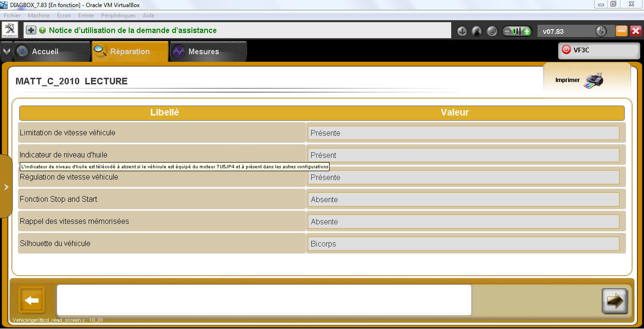Click the Silhouette du véhicule Bicorps field
This screenshot has height=329, width=644.
[463, 244]
